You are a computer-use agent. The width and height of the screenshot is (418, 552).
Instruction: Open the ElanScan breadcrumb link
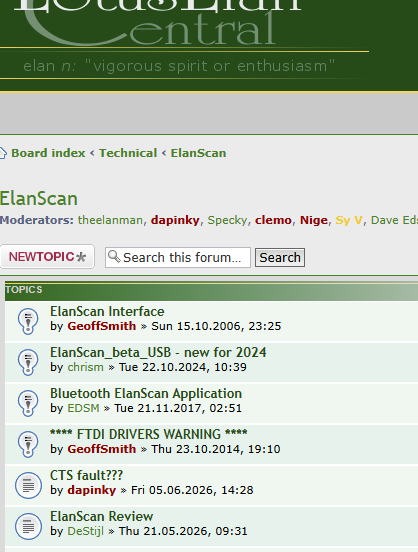point(199,153)
